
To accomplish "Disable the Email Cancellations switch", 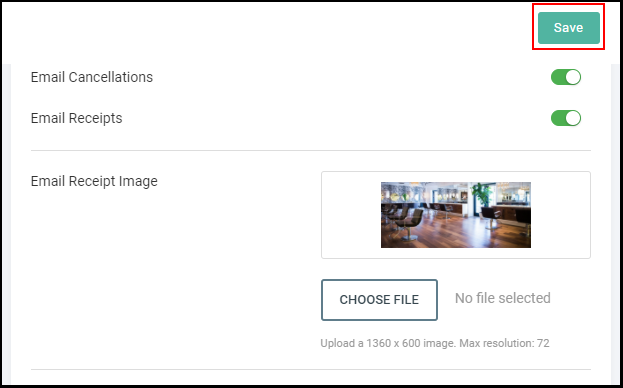I will (x=566, y=77).
